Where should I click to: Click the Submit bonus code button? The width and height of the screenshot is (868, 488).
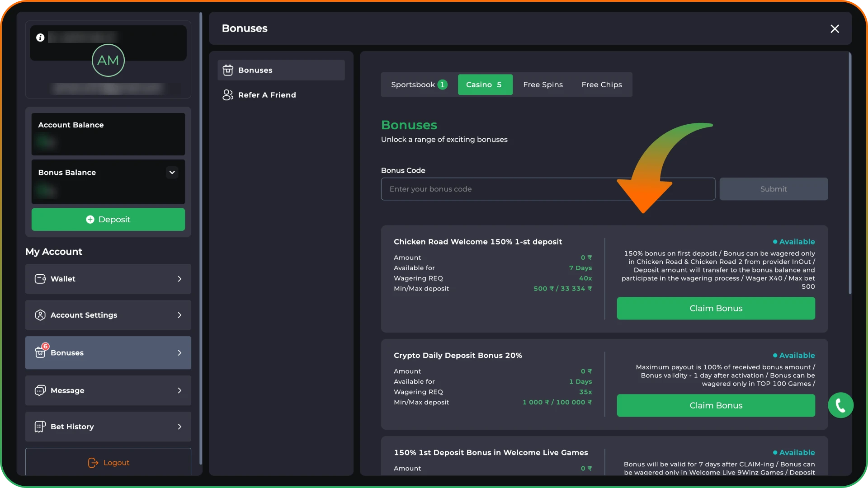click(774, 189)
